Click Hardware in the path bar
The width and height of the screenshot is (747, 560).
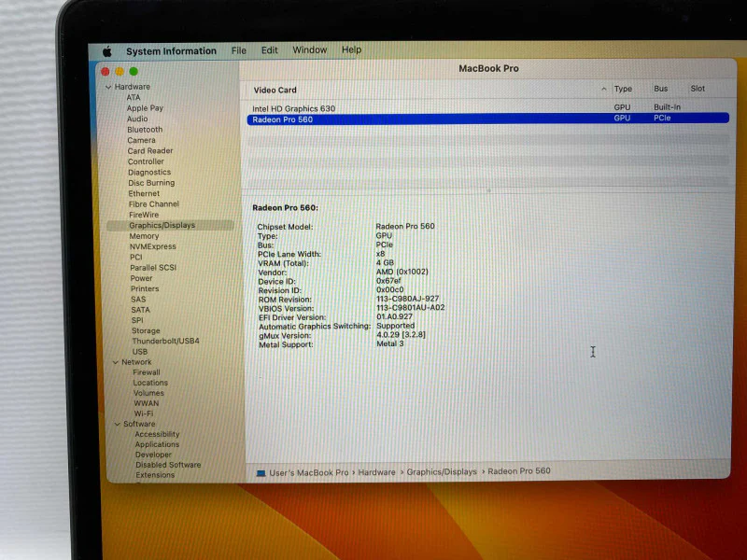pyautogui.click(x=376, y=472)
